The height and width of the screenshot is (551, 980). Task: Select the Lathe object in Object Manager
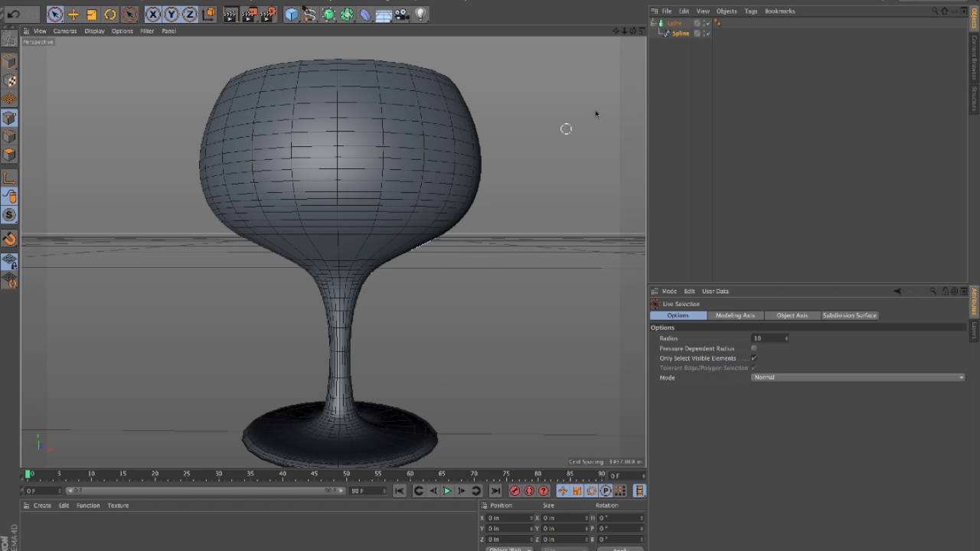[x=675, y=23]
